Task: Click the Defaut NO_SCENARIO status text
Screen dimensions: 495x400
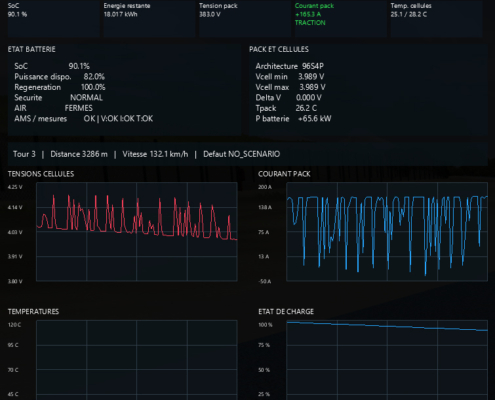Action: [x=241, y=154]
